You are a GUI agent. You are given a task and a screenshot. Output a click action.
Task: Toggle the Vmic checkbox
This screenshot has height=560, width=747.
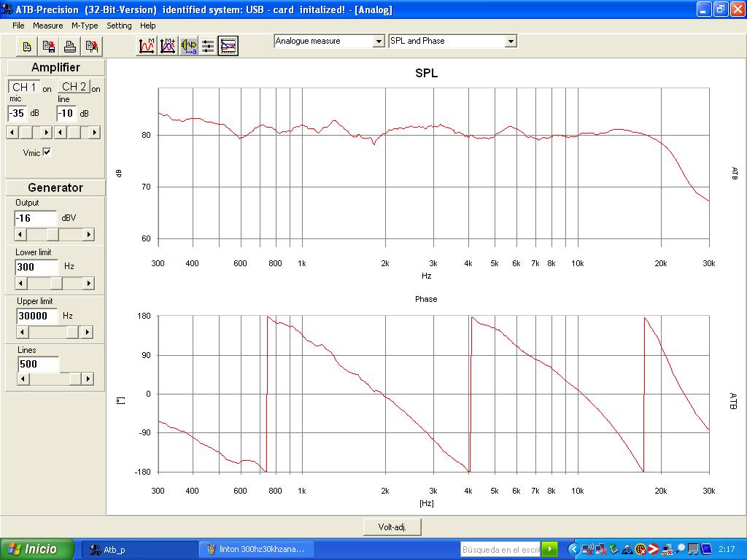point(47,152)
